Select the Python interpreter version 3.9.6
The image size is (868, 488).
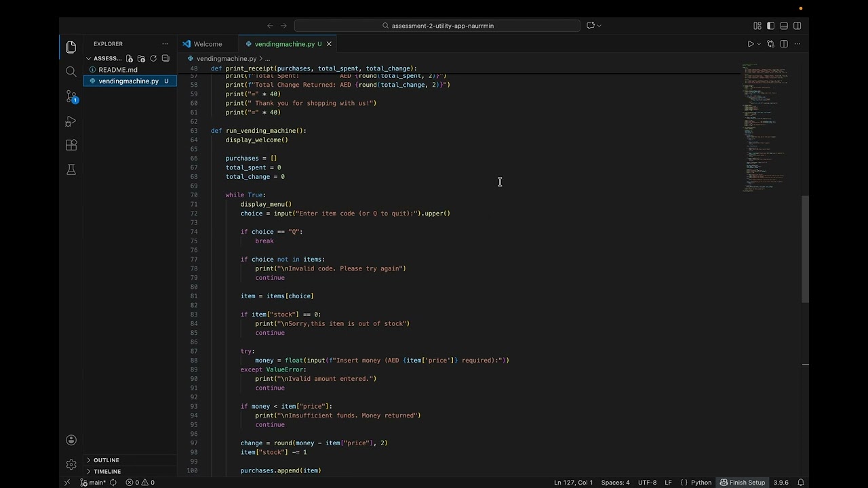(x=781, y=483)
